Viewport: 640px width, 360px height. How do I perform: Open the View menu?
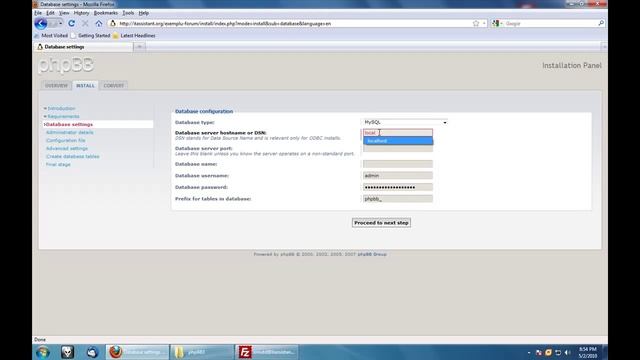[64, 13]
